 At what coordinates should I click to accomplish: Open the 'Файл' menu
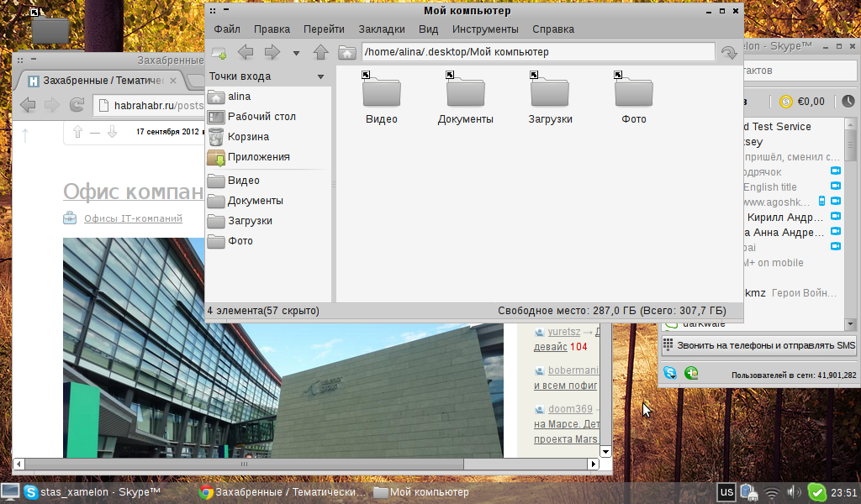coord(227,29)
